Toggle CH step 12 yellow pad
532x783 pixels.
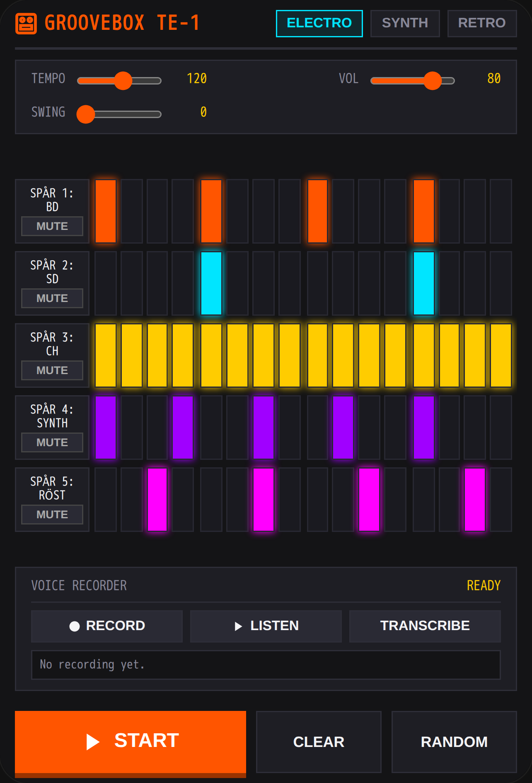point(395,355)
